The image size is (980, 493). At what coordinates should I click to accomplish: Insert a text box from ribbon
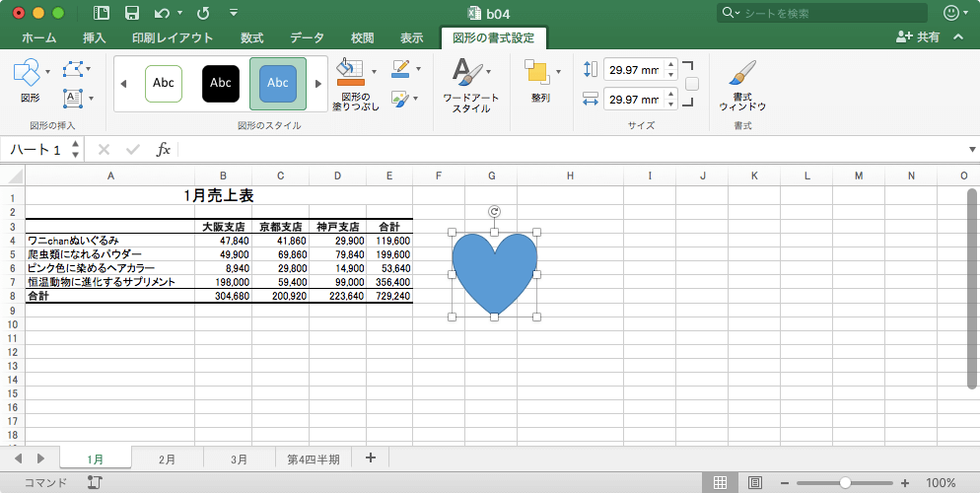73,98
